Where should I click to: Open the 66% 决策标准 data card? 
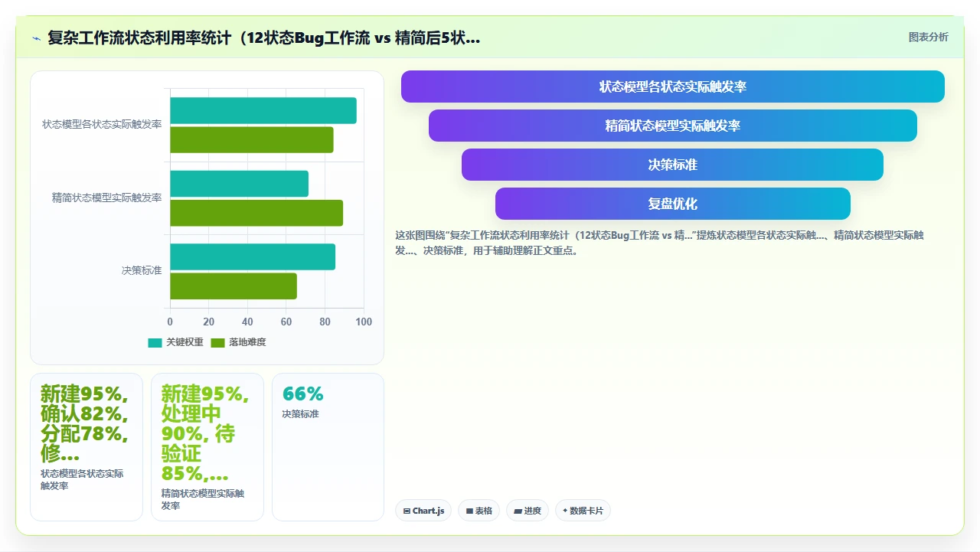[328, 446]
